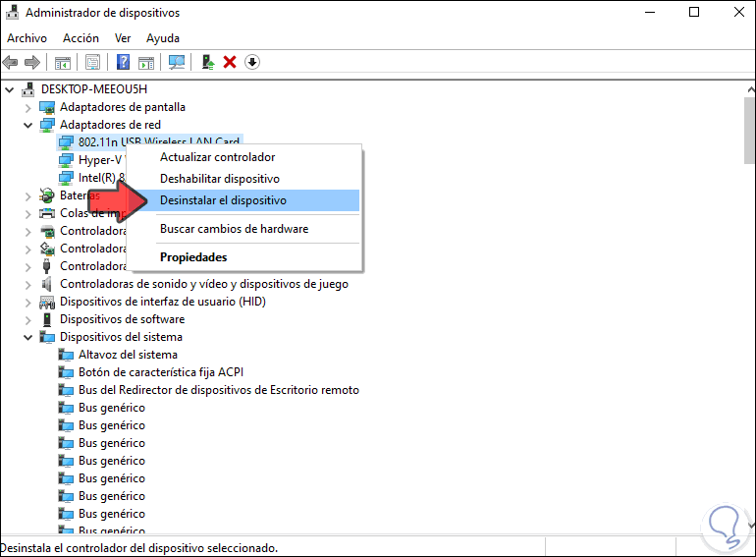Click the red X uninstall device icon
Screen dimensions: 756x557
point(230,62)
